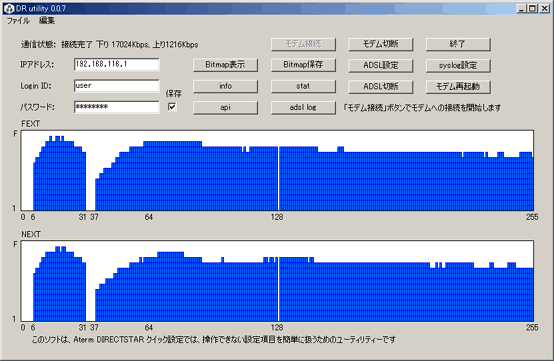Viewport: 554px width, 361px height.
Task: Open ADSL設定 settings
Action: tap(381, 65)
